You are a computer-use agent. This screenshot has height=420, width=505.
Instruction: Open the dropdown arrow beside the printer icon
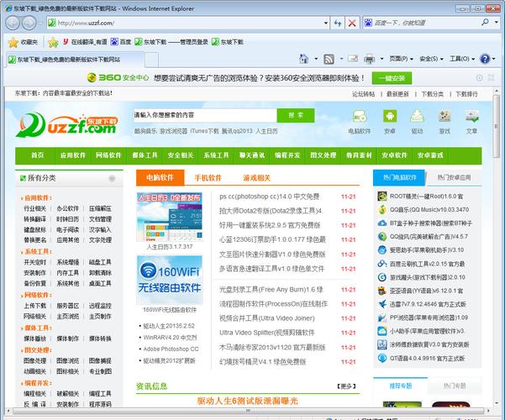[x=381, y=59]
